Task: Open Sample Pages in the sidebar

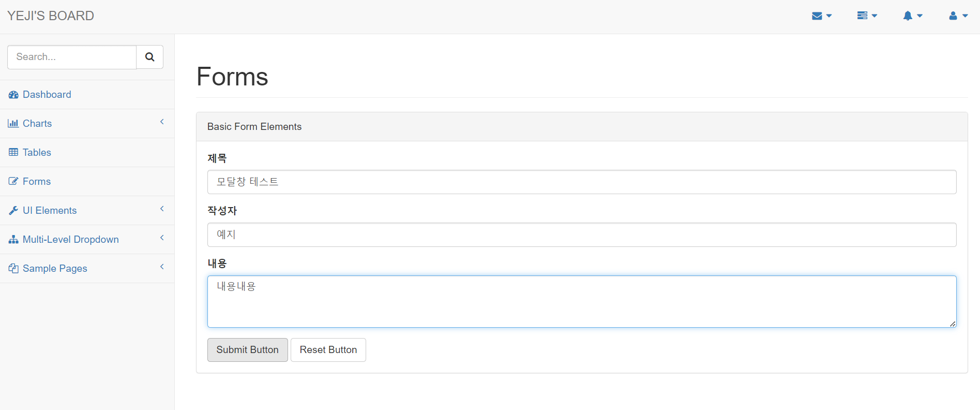Action: tap(87, 269)
